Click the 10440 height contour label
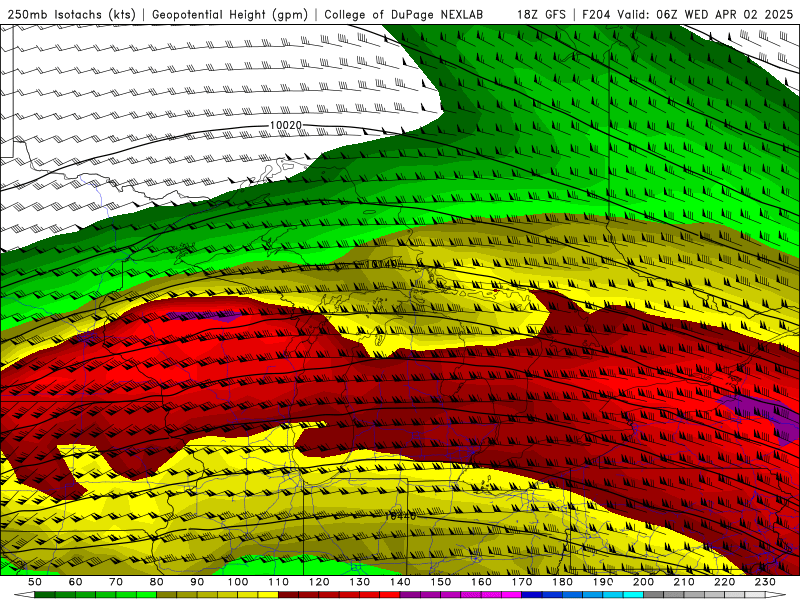This screenshot has height=600, width=800. [x=400, y=516]
